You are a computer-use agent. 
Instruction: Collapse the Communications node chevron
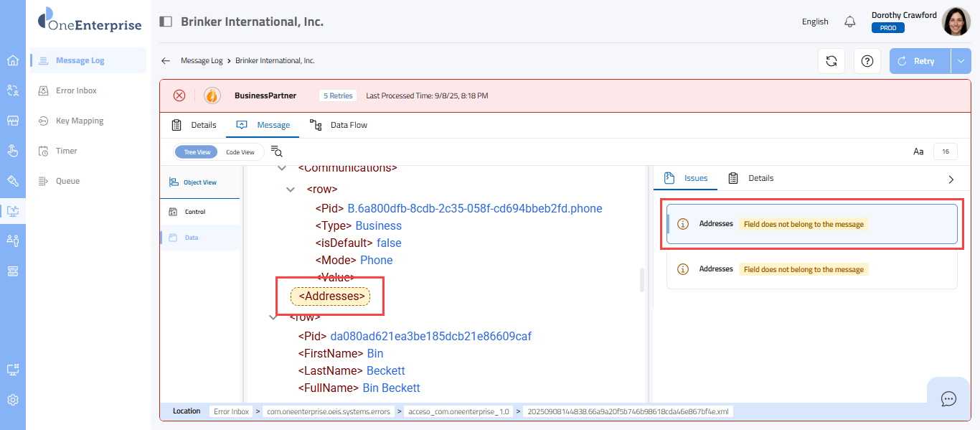tap(282, 168)
